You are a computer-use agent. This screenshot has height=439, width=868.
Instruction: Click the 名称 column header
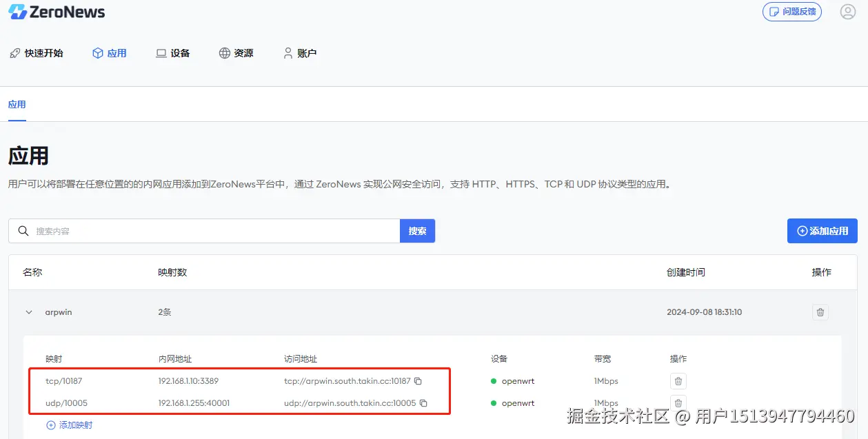32,272
